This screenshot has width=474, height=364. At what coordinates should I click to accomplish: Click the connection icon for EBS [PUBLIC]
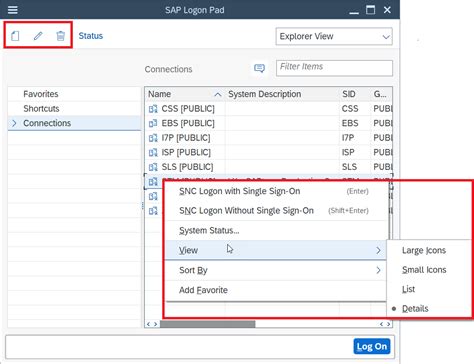153,123
